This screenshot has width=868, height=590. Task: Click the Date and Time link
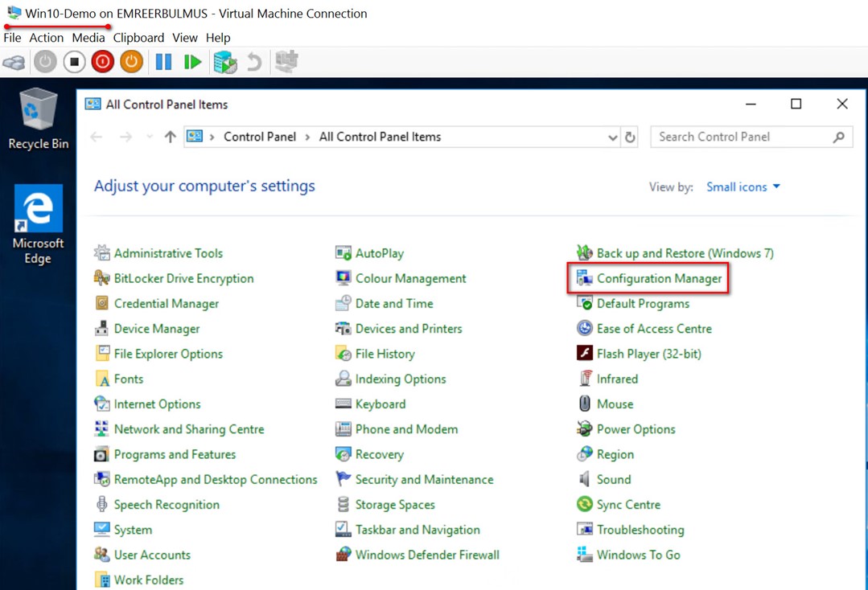point(394,304)
